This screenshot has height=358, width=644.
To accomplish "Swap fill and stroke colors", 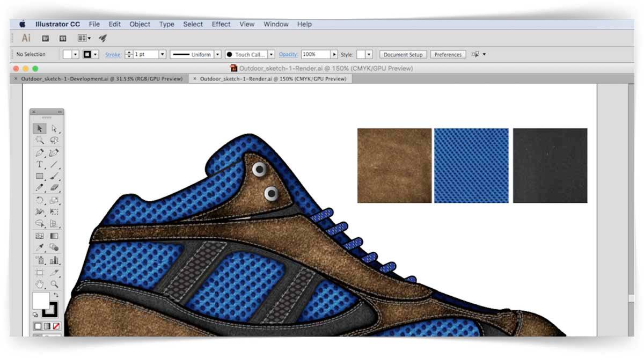I will 56,295.
